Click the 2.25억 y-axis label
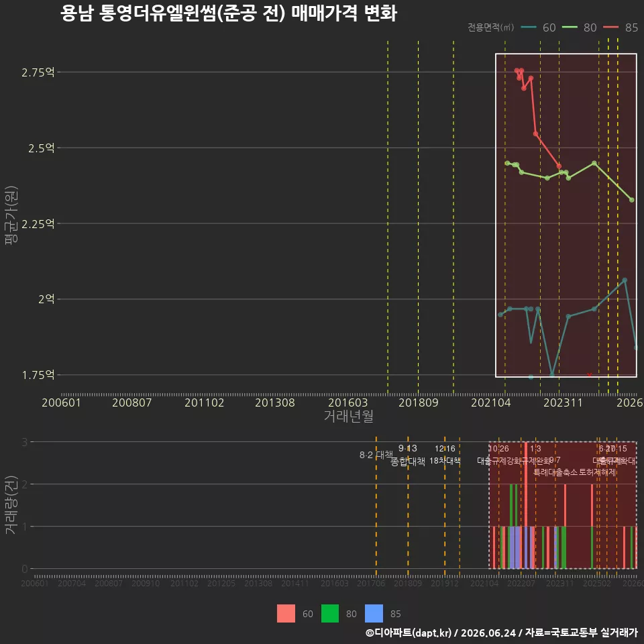The height and width of the screenshot is (644, 644). (x=38, y=224)
